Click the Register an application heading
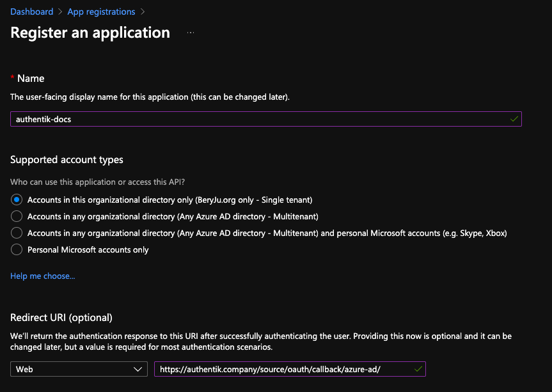This screenshot has width=552, height=392. coord(90,33)
